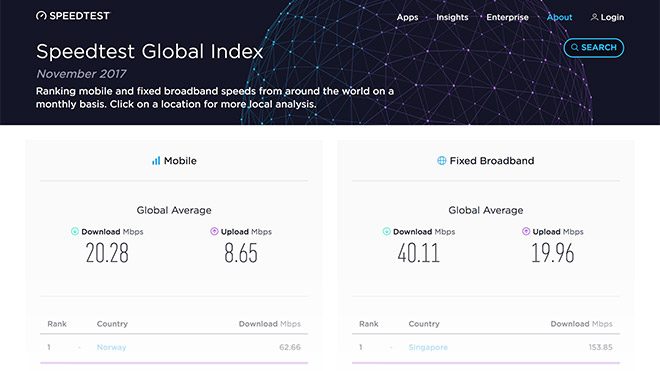Open the Insights menu item
The image size is (660, 371).
452,17
